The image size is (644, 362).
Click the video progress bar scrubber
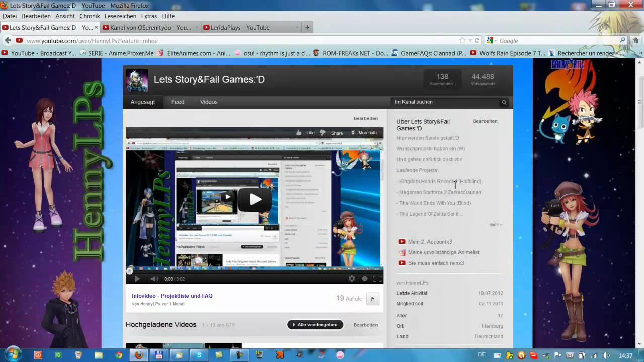129,270
